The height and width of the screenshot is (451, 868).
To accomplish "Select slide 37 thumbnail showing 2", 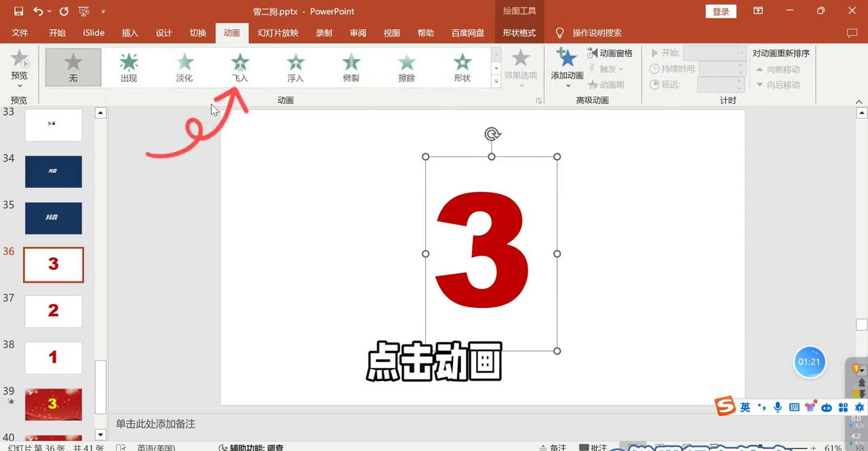I will point(54,311).
